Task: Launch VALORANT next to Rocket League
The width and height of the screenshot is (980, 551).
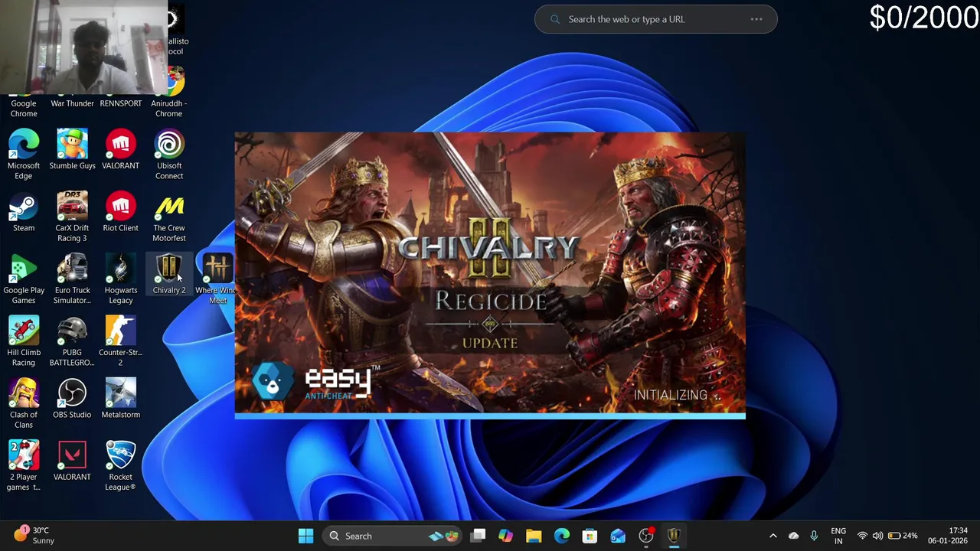Action: tap(72, 461)
